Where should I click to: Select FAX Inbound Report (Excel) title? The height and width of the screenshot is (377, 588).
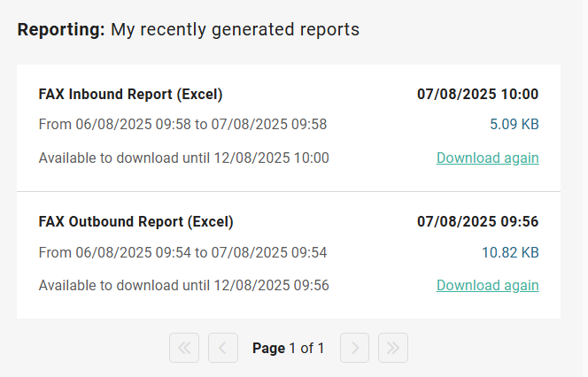coord(130,95)
